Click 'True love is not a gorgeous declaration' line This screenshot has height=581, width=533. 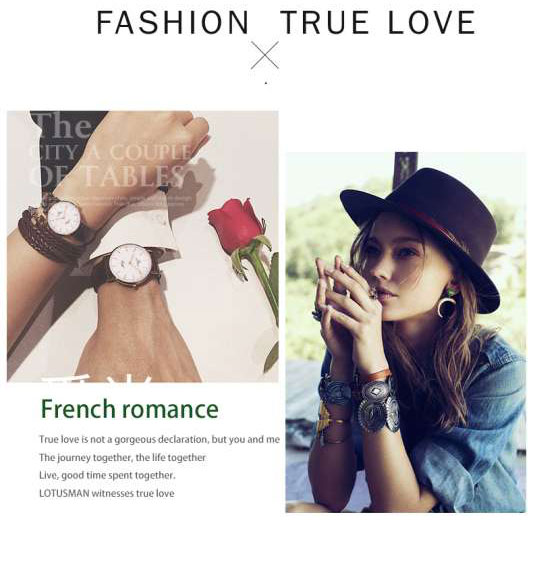pos(160,439)
